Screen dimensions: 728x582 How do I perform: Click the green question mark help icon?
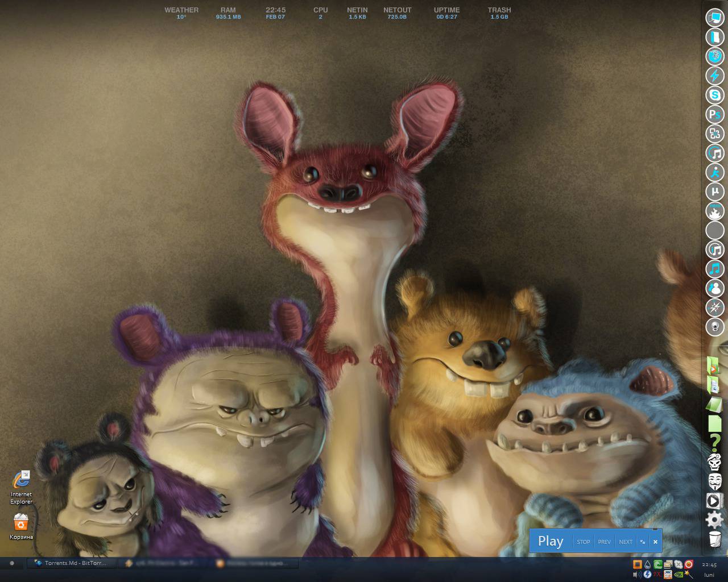point(715,442)
